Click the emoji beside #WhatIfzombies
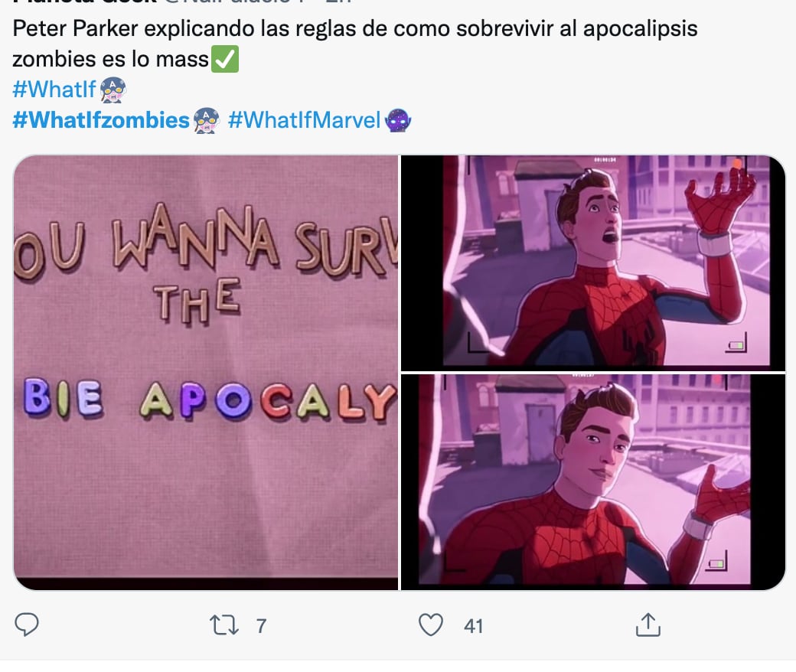Viewport: 796px width, 672px height. click(206, 120)
